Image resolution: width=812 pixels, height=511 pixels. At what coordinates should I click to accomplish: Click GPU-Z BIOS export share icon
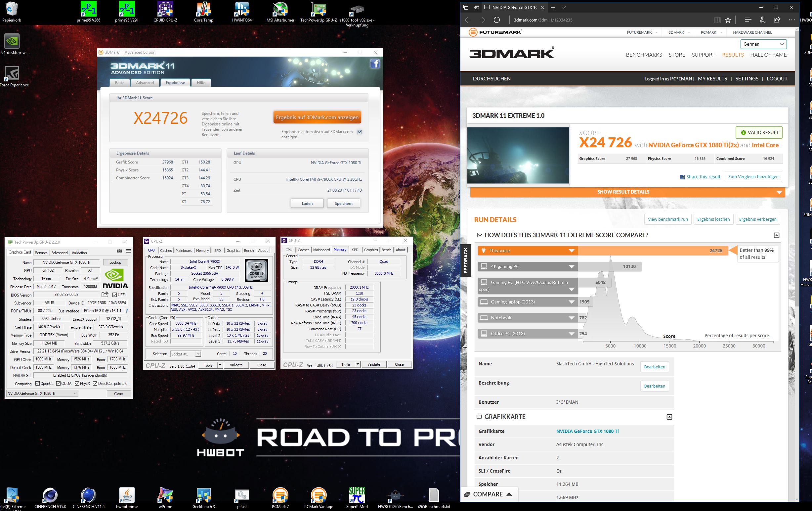(105, 295)
